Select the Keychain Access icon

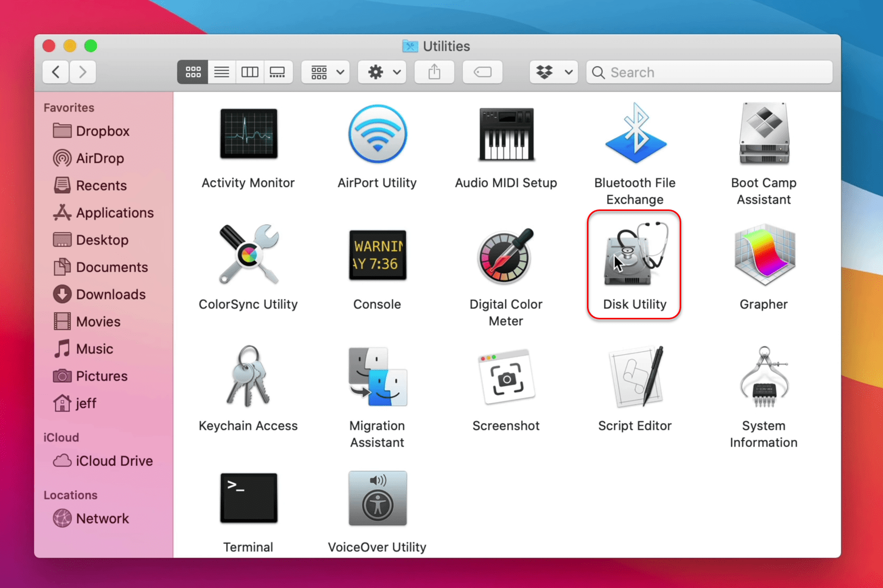(x=248, y=376)
